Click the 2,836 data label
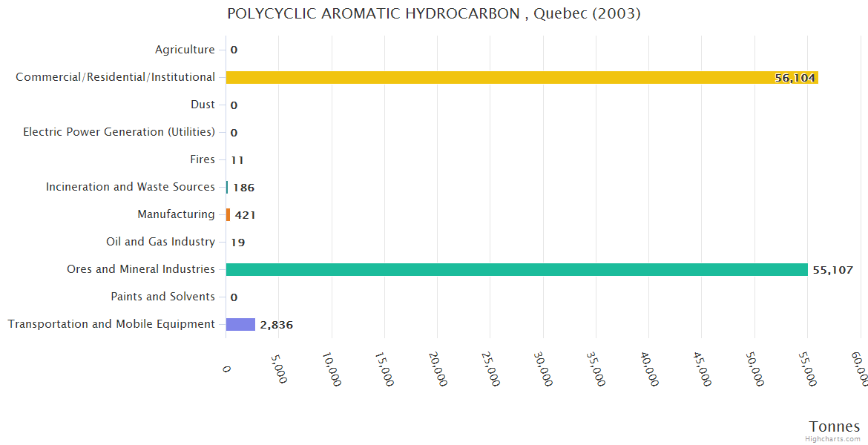 coord(275,325)
